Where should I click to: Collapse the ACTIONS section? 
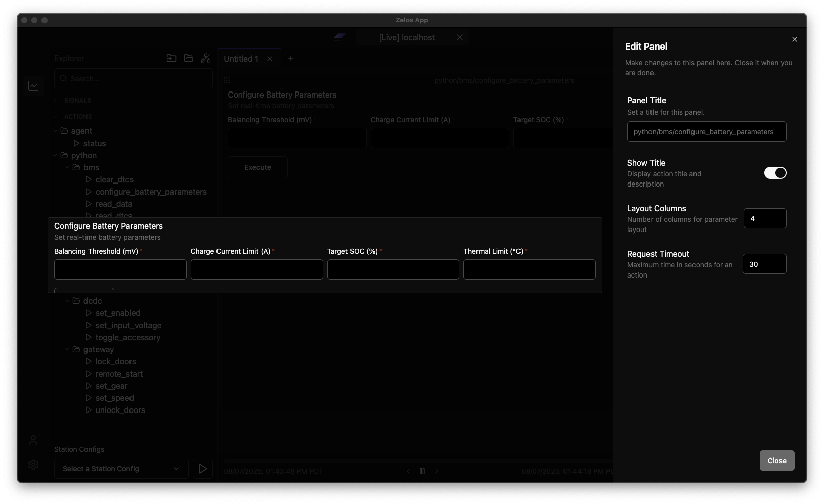point(78,117)
